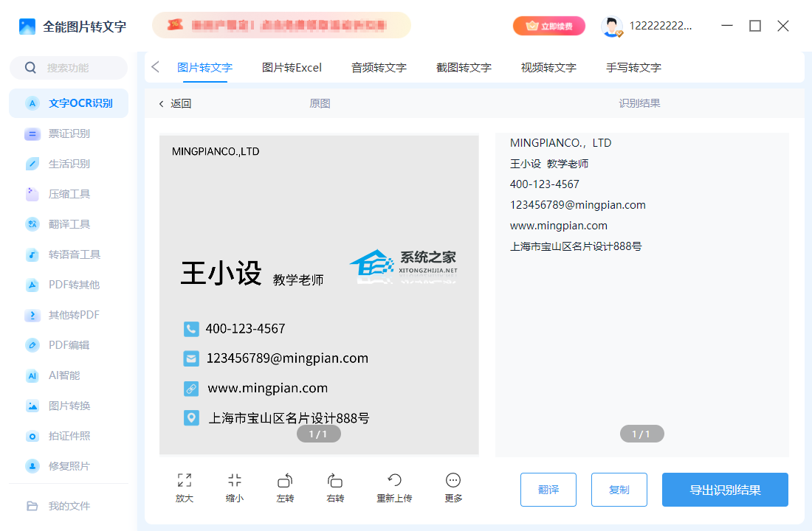
Task: Open 票证识别 in the sidebar
Action: tap(69, 133)
